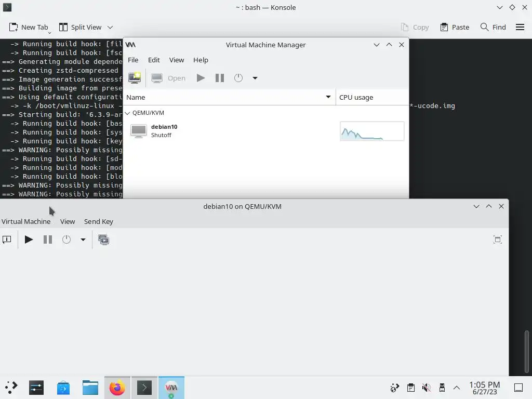The height and width of the screenshot is (399, 532).
Task: Click Run button in Virtual Machine Manager toolbar
Action: (201, 78)
